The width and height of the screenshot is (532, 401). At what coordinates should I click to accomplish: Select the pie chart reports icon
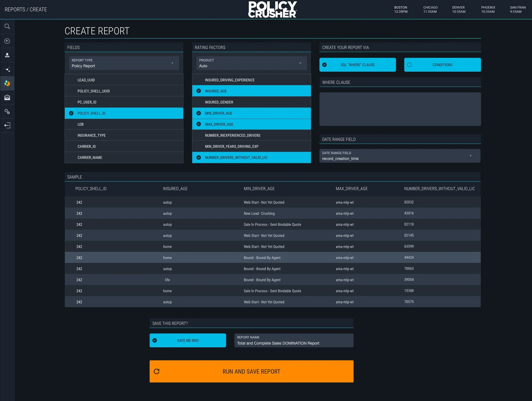pyautogui.click(x=7, y=83)
